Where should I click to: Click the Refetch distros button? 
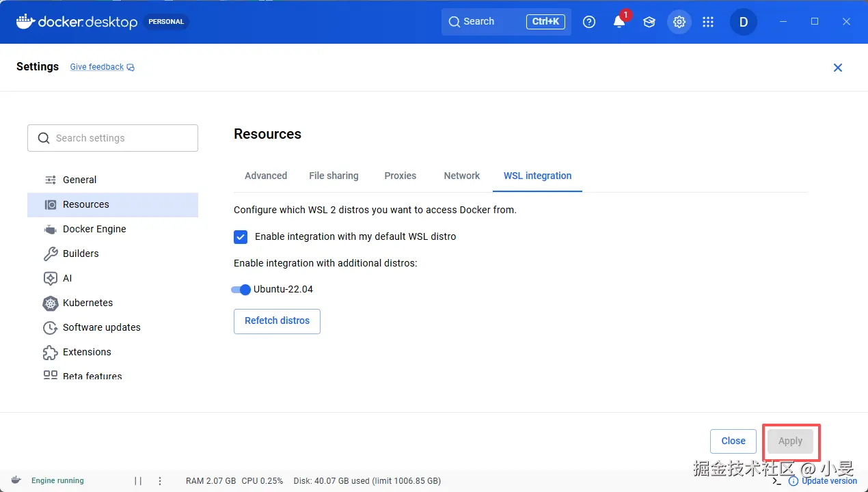[x=277, y=321]
